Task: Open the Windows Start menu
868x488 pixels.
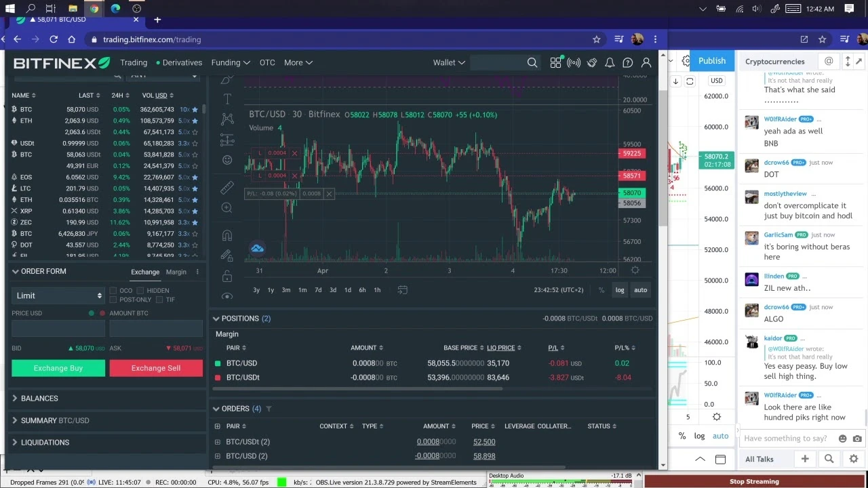Action: (x=10, y=9)
